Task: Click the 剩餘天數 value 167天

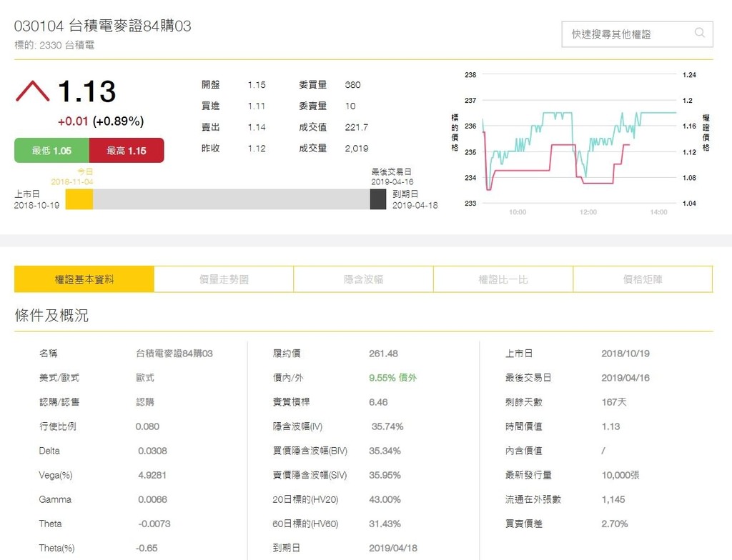Action: tap(614, 402)
